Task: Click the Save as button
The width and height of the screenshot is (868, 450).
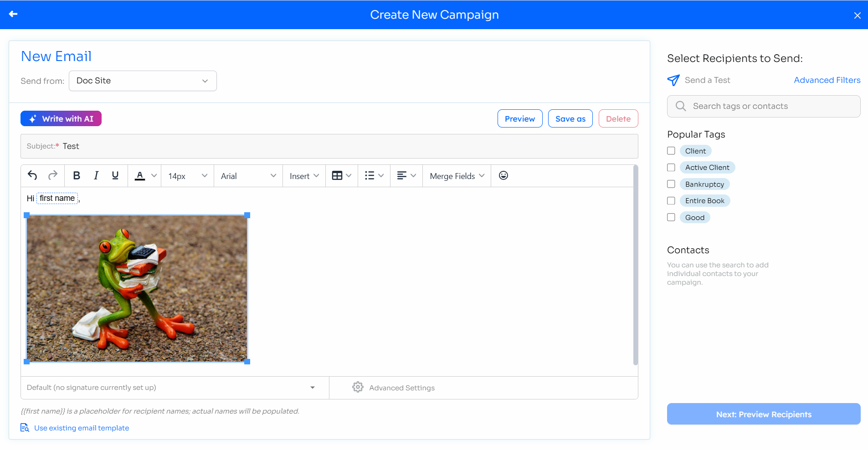Action: point(570,118)
